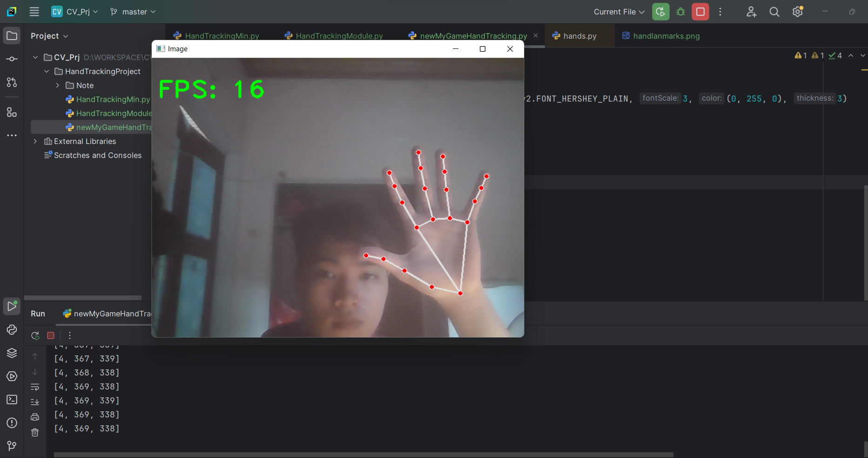Open the Commit tool window

(12, 59)
